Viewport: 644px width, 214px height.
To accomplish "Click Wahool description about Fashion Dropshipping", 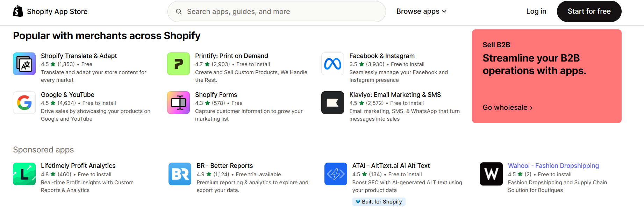I will pos(557,186).
